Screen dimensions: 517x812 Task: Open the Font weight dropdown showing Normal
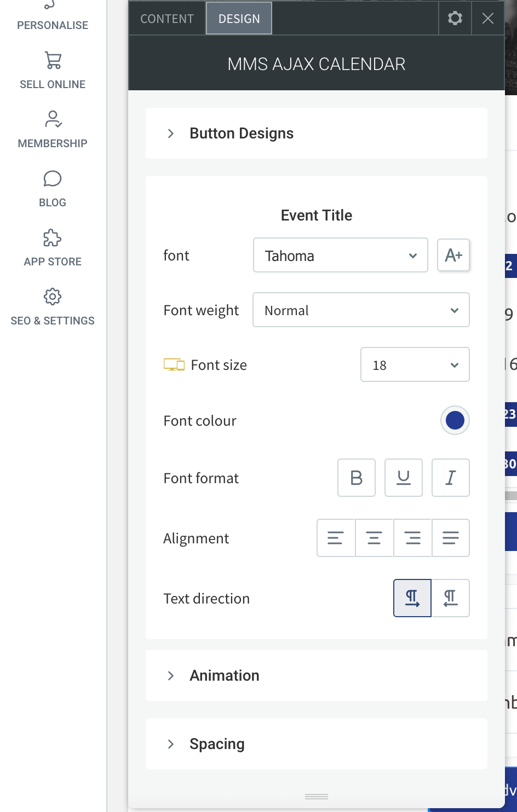tap(361, 310)
